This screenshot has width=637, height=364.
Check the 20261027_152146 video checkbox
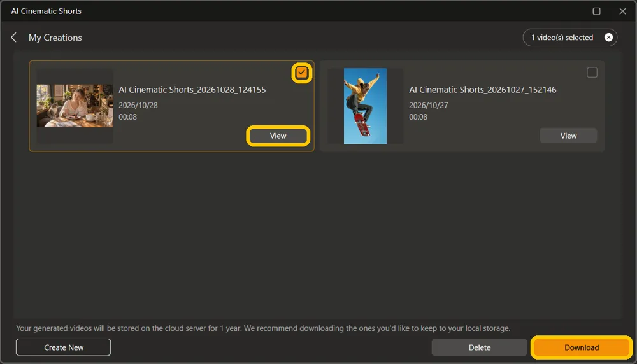point(592,73)
